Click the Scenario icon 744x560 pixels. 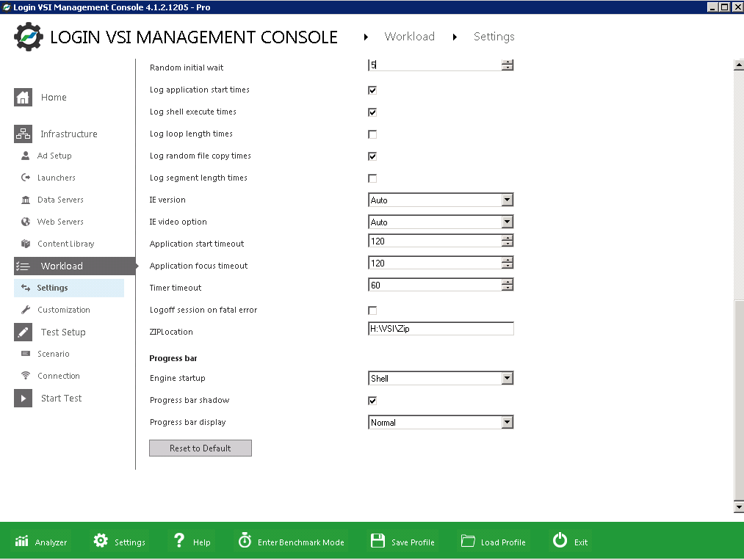(x=26, y=354)
